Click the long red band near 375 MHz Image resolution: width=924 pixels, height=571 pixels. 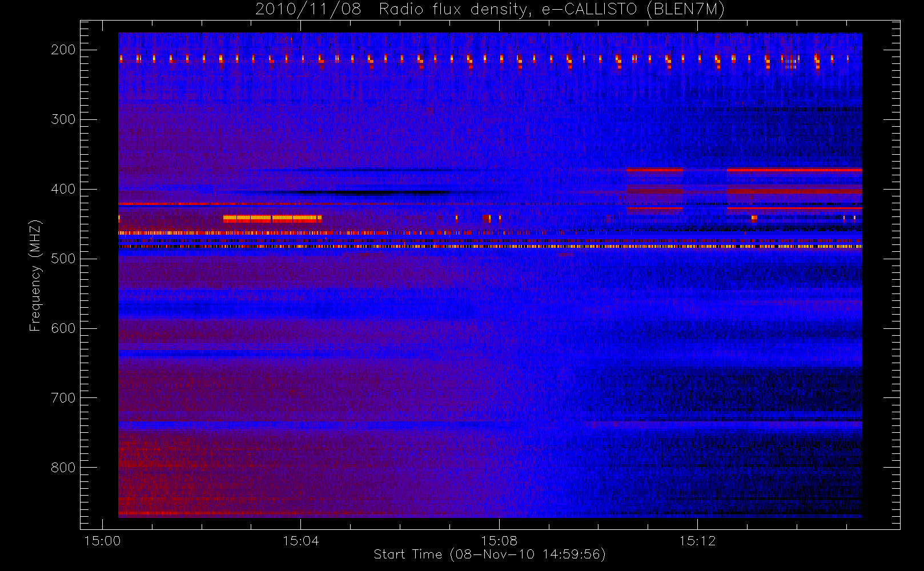pos(794,170)
